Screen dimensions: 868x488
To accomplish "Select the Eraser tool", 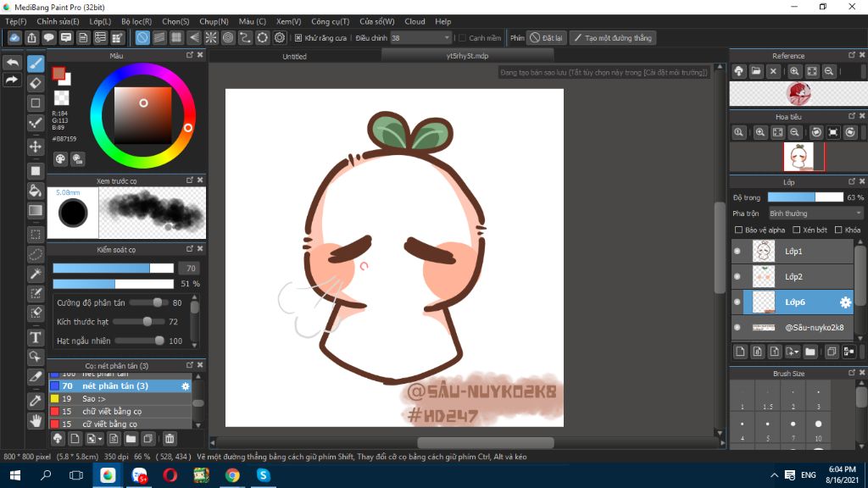I will pyautogui.click(x=36, y=84).
